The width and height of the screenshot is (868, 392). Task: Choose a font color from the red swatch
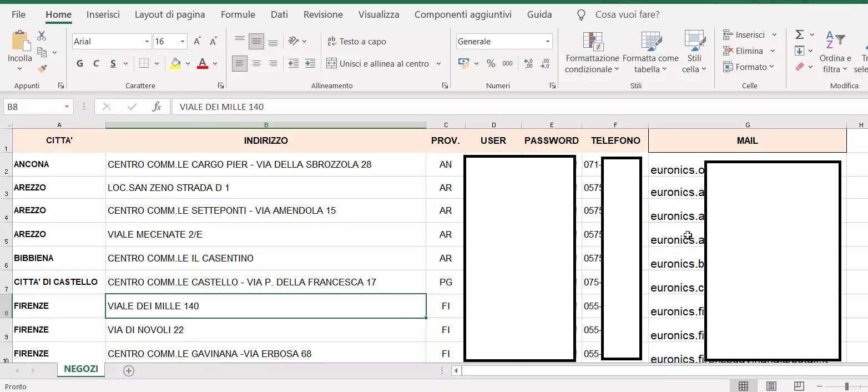click(x=203, y=63)
